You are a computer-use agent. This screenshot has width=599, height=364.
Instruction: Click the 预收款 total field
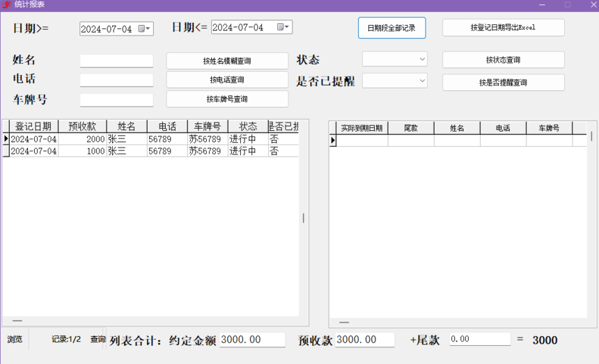point(365,340)
